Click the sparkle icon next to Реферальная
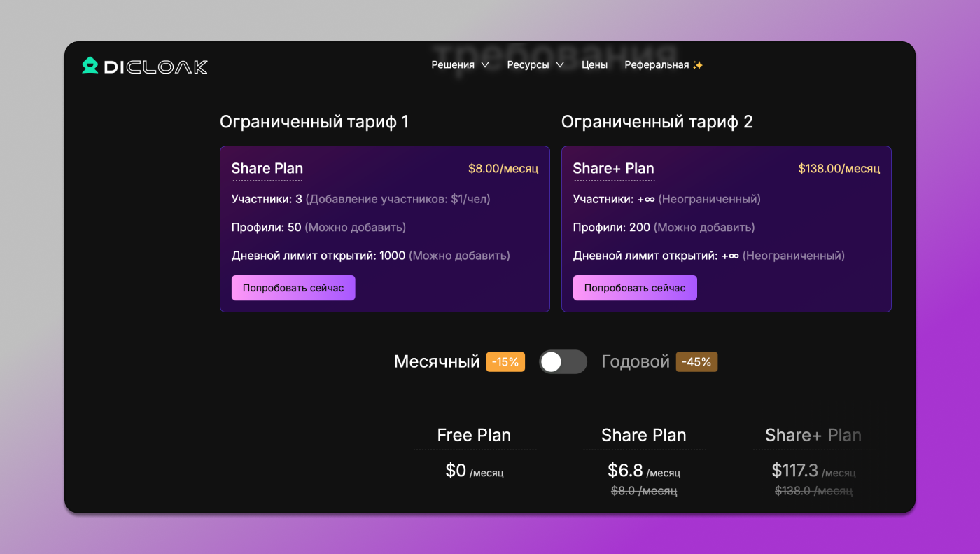Viewport: 980px width, 554px height. click(x=697, y=64)
